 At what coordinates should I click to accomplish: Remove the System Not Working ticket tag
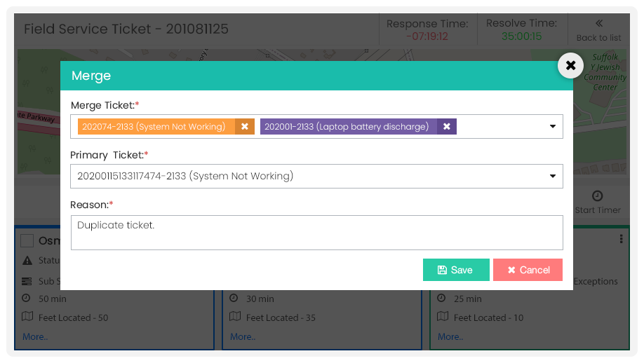click(x=245, y=126)
